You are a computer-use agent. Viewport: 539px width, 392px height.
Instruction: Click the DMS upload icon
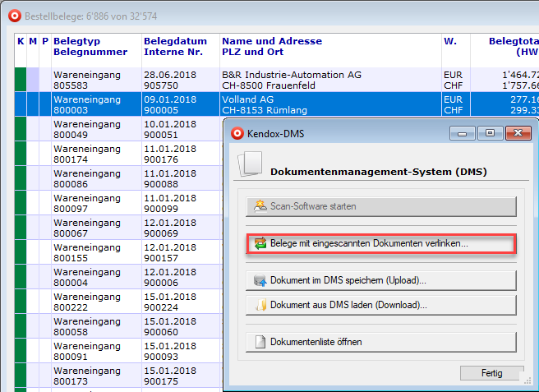[x=260, y=281]
